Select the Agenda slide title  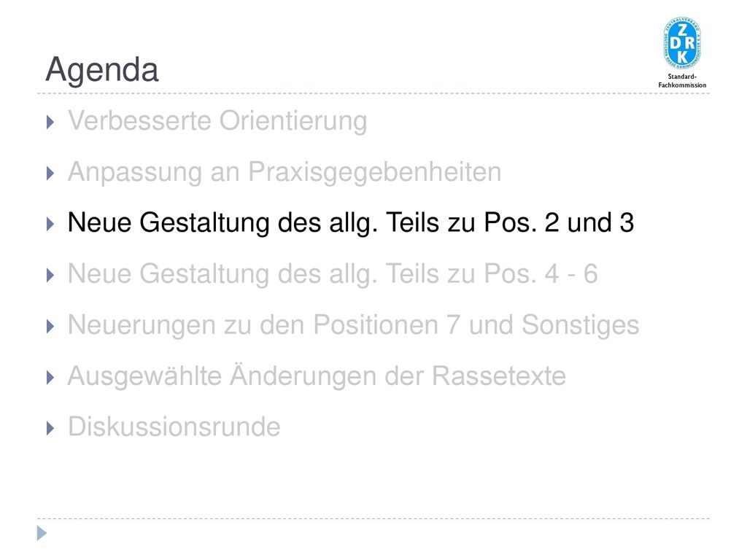click(101, 69)
